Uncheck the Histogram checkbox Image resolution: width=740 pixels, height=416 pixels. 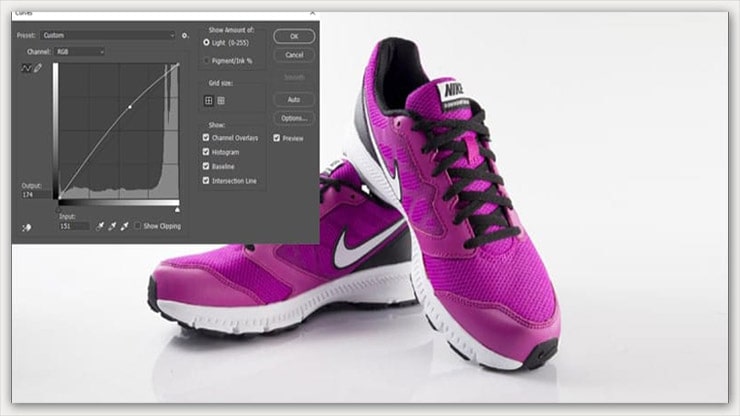(x=206, y=152)
